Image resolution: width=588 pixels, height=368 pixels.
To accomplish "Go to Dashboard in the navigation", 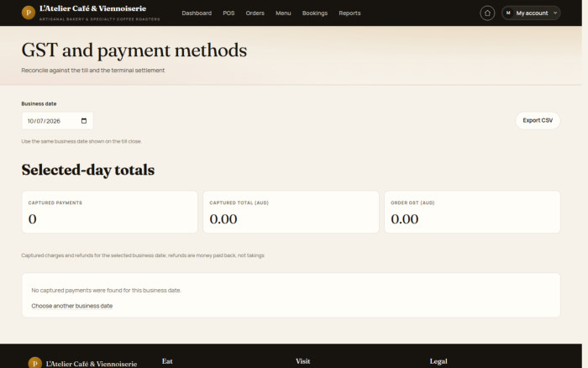I will point(197,13).
